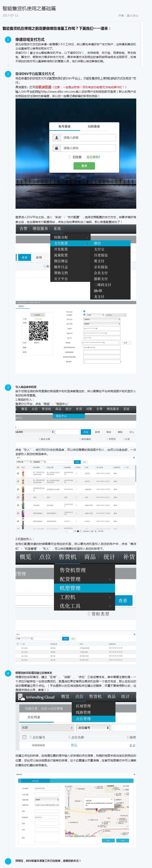Close the product import dialog with X
This screenshot has width=152, height=868.
(134, 458)
